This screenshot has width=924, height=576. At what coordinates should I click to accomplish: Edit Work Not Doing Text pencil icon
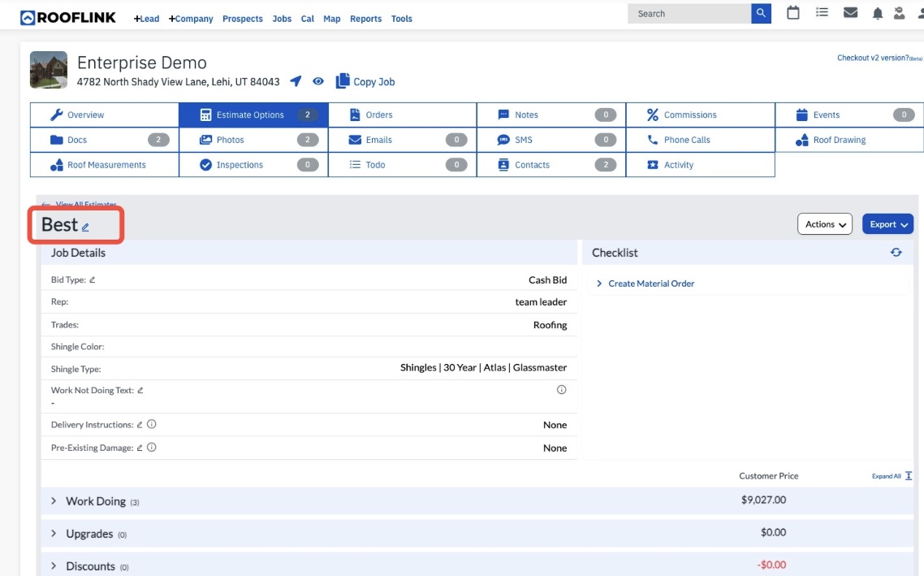click(140, 390)
